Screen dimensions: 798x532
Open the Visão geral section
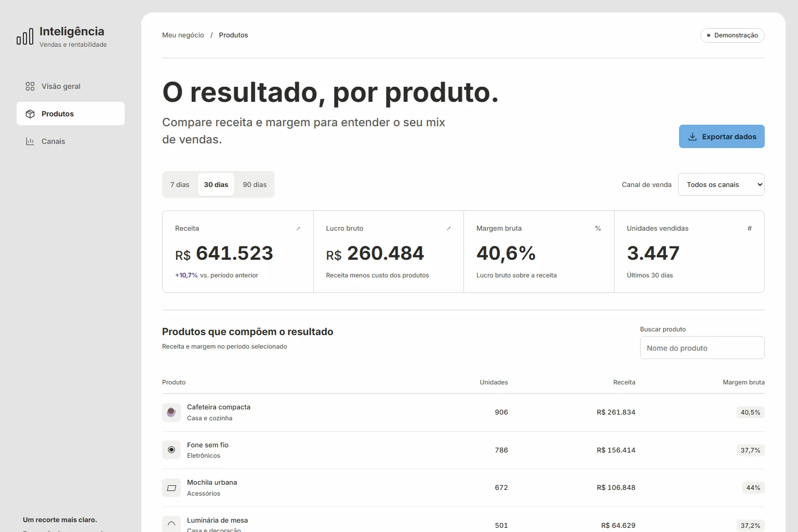(x=71, y=86)
